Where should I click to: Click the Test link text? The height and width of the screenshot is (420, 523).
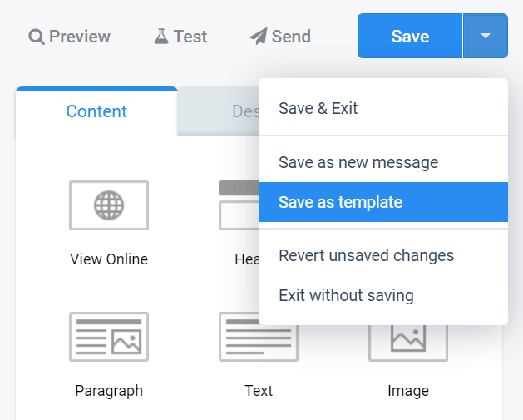(190, 37)
